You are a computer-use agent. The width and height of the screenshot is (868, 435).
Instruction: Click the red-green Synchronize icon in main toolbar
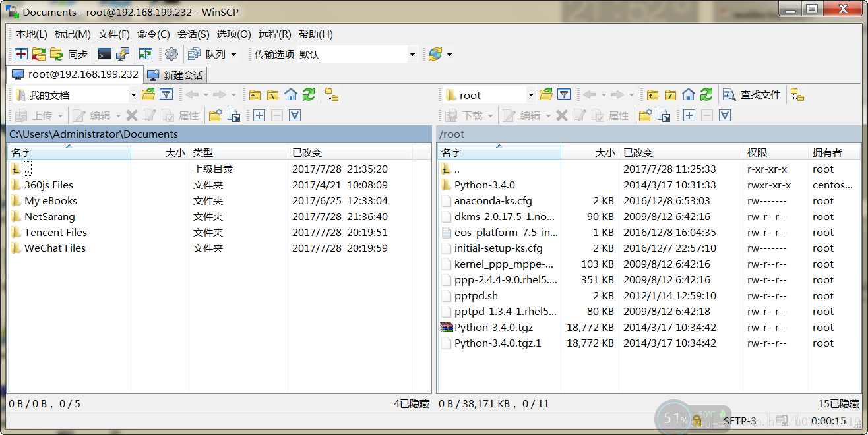[x=39, y=54]
